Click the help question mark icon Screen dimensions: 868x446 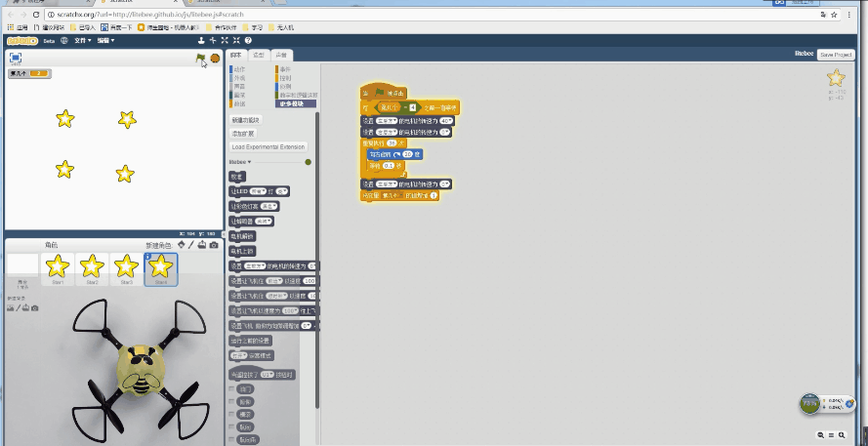click(248, 40)
